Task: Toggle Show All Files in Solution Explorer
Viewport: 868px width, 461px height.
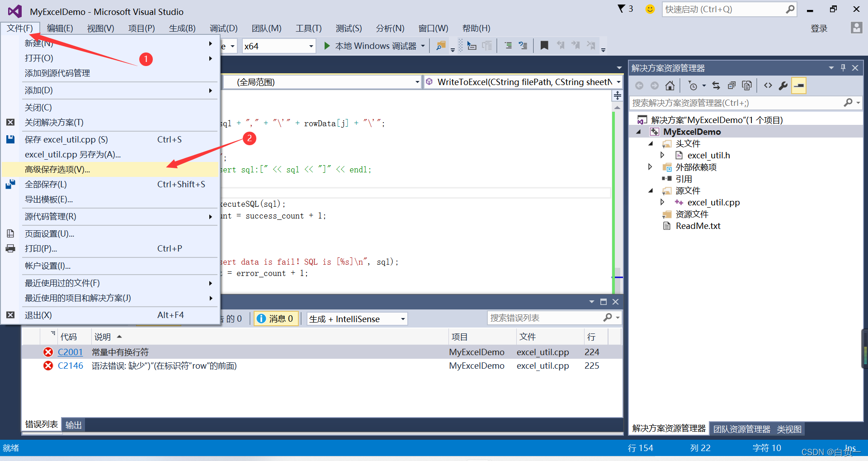Action: (747, 86)
